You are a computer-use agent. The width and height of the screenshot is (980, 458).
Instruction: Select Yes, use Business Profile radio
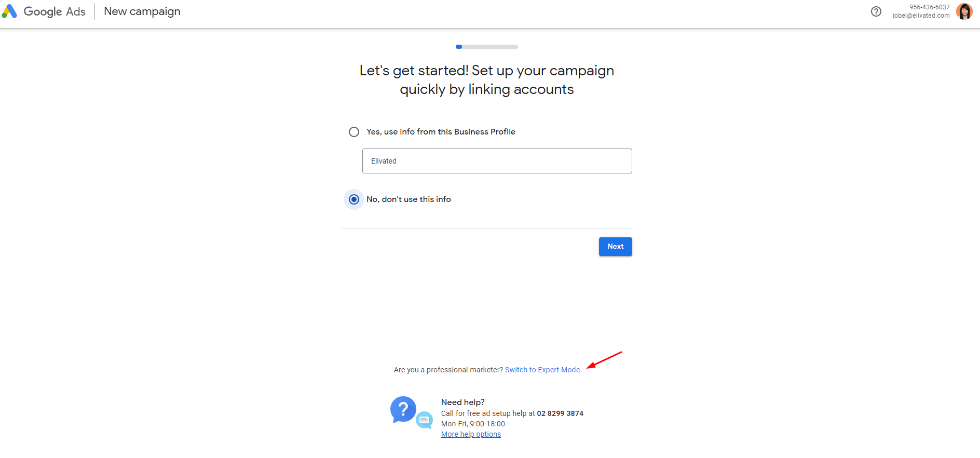pyautogui.click(x=354, y=132)
